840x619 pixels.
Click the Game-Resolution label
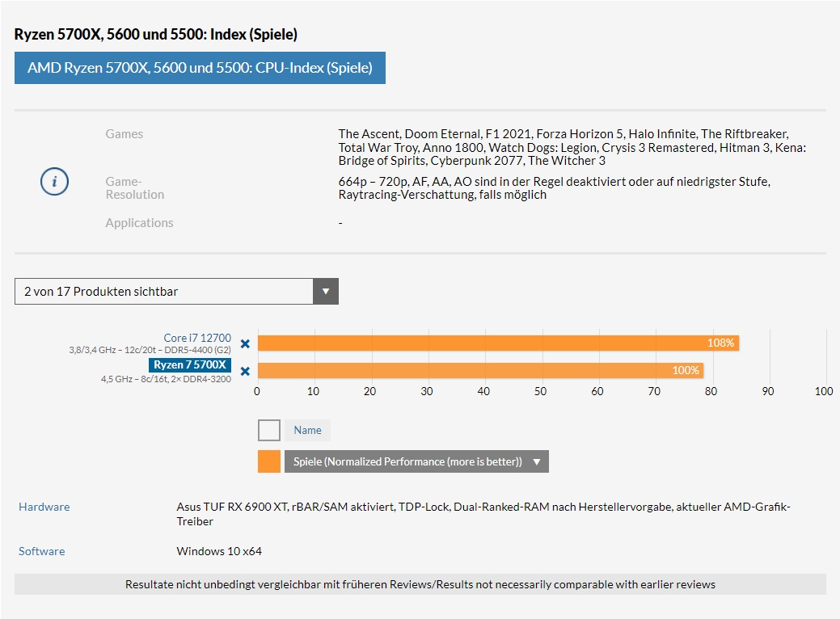pos(135,188)
